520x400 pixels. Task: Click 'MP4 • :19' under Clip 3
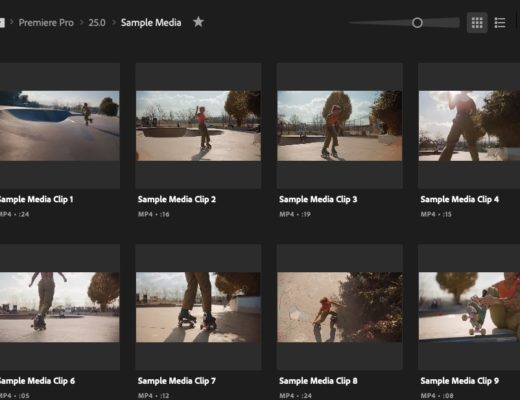pos(295,214)
